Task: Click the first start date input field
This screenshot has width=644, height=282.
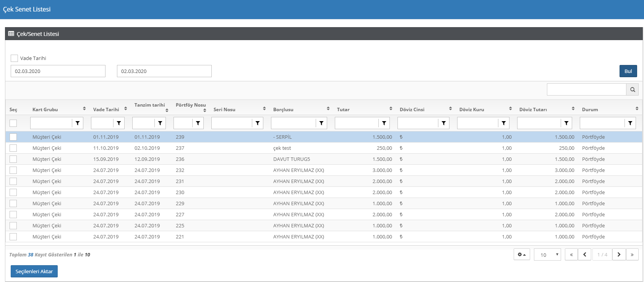Action: click(x=58, y=71)
